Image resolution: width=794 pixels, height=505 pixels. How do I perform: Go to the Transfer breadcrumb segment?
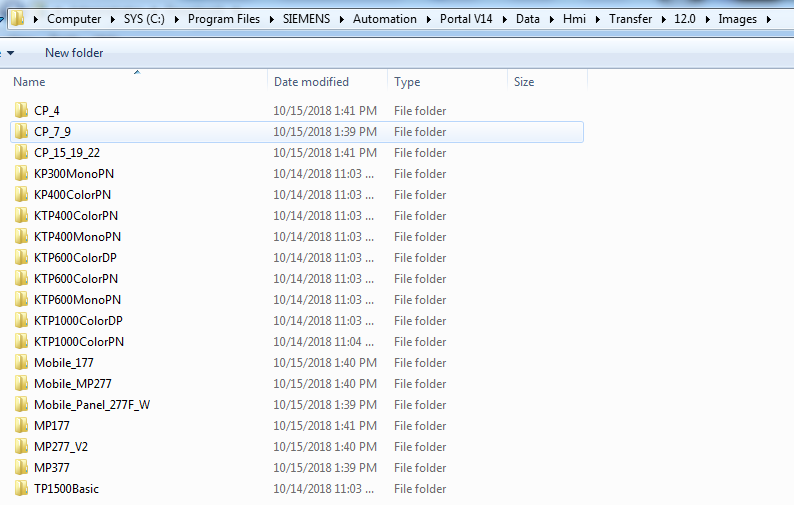click(630, 19)
